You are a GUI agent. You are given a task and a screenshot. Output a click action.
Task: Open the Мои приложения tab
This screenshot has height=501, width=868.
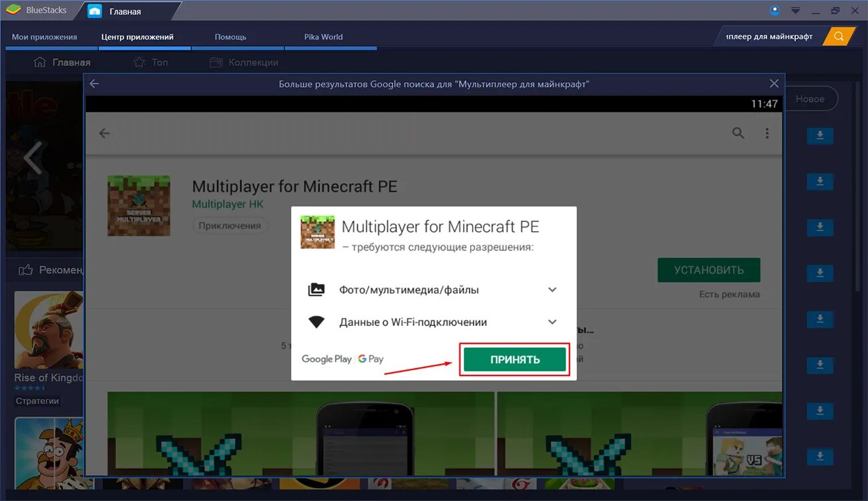click(x=45, y=37)
